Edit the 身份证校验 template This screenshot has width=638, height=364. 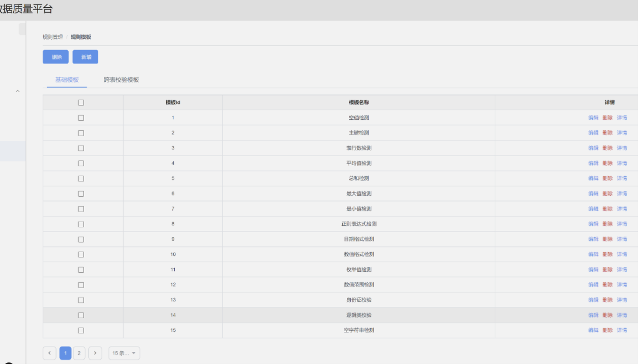pyautogui.click(x=593, y=300)
